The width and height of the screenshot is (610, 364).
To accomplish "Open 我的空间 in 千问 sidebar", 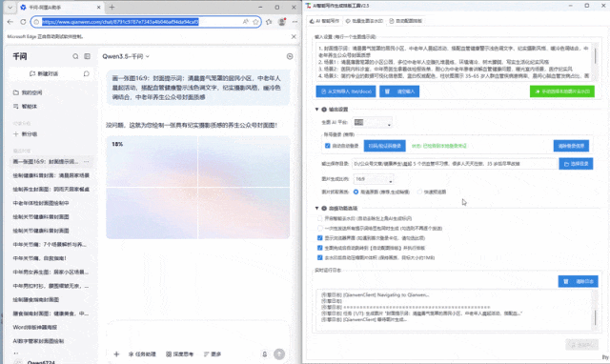I will (x=28, y=92).
